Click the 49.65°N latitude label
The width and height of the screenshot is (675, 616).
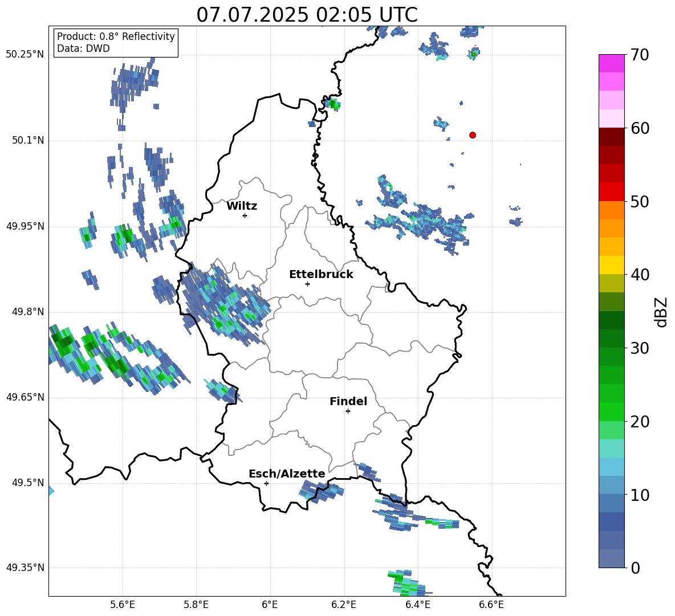(25, 397)
